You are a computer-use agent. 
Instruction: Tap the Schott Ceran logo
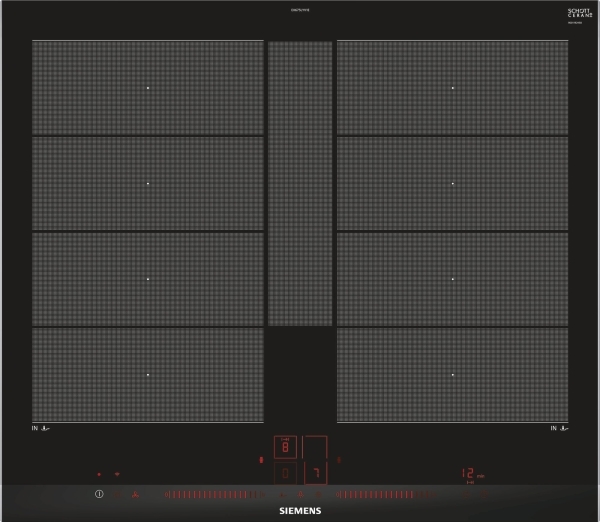[x=551, y=18]
